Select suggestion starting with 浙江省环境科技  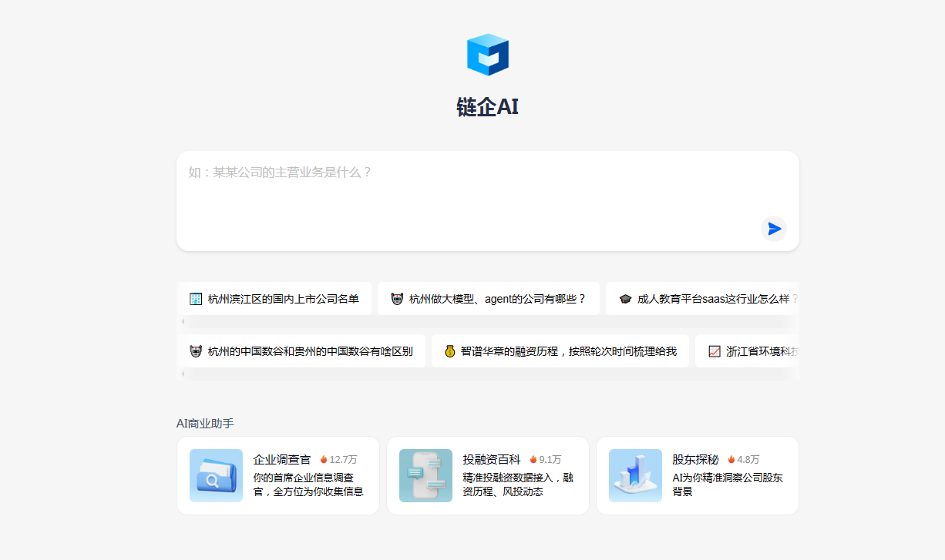747,351
